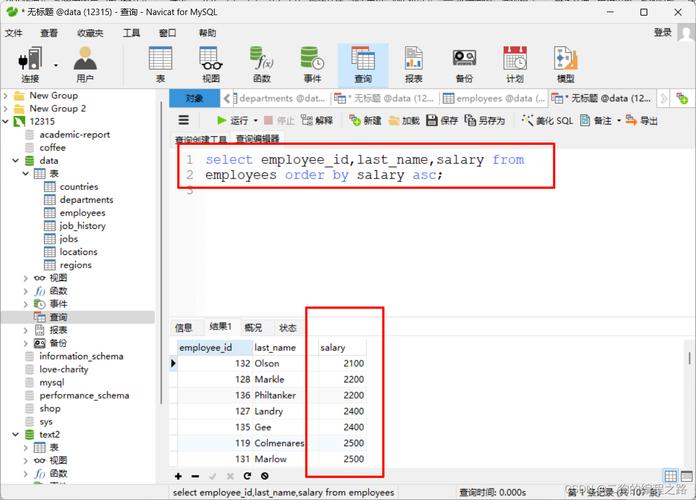This screenshot has width=696, height=500.
Task: Select the 查询 (Query) toolbar icon
Action: 363,64
